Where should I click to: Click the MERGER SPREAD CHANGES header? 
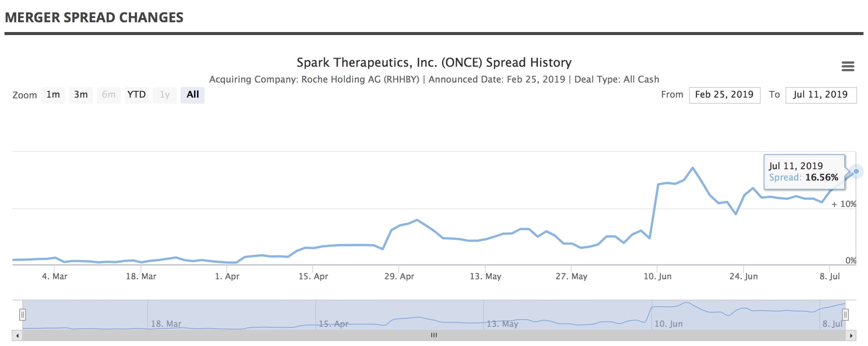94,17
